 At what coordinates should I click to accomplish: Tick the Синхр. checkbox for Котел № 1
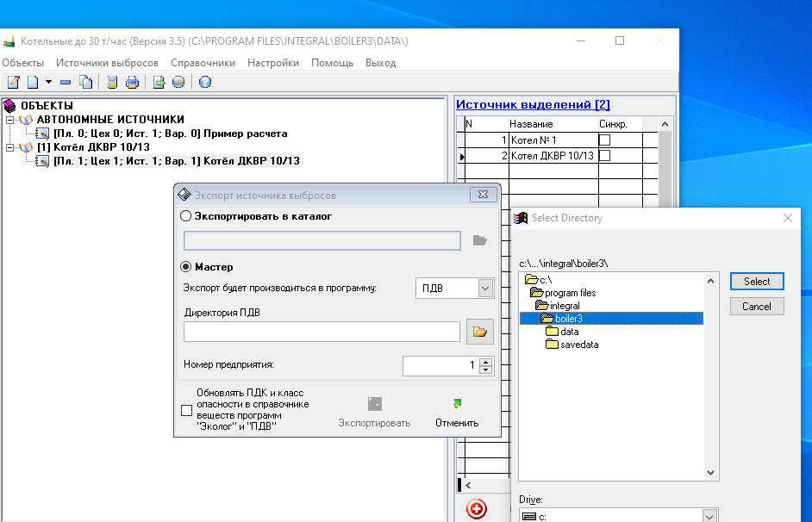coord(605,140)
